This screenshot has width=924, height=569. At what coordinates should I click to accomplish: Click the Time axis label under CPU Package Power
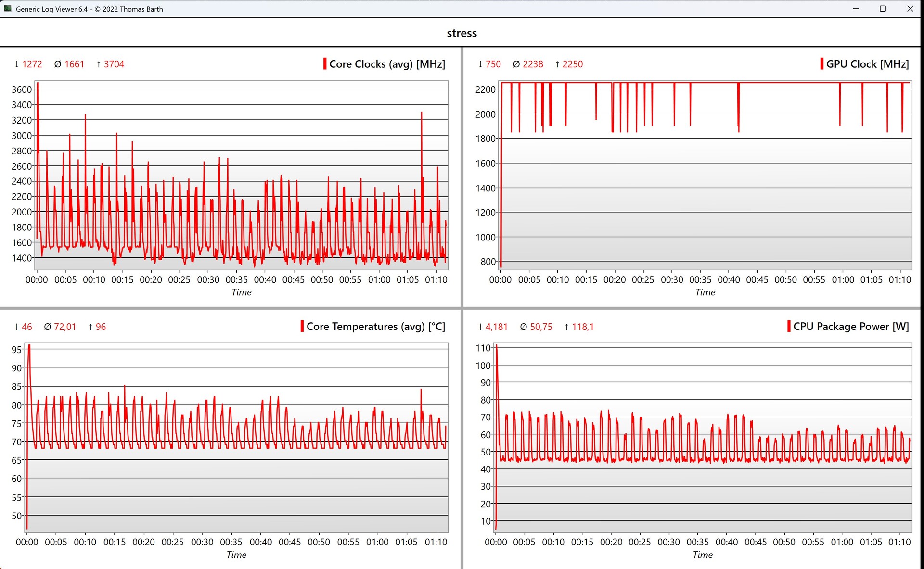tap(702, 555)
